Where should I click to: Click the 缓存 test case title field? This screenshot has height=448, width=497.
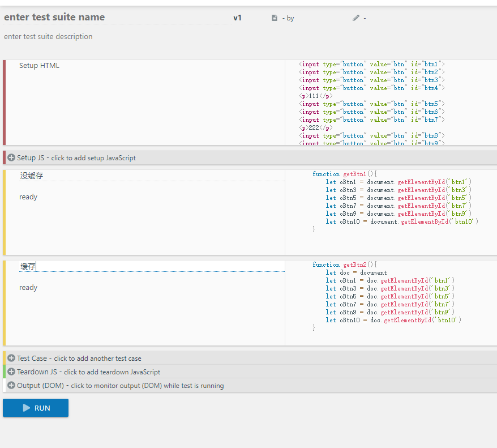[152, 266]
